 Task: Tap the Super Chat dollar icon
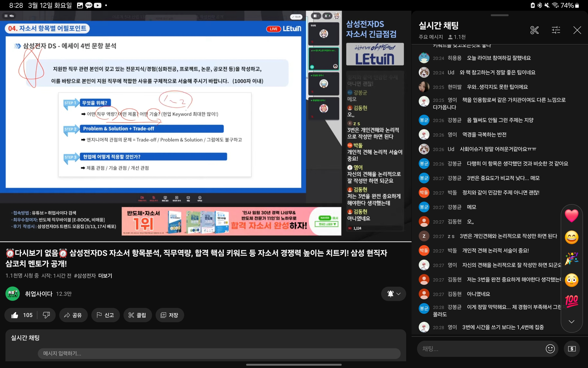[x=571, y=348]
